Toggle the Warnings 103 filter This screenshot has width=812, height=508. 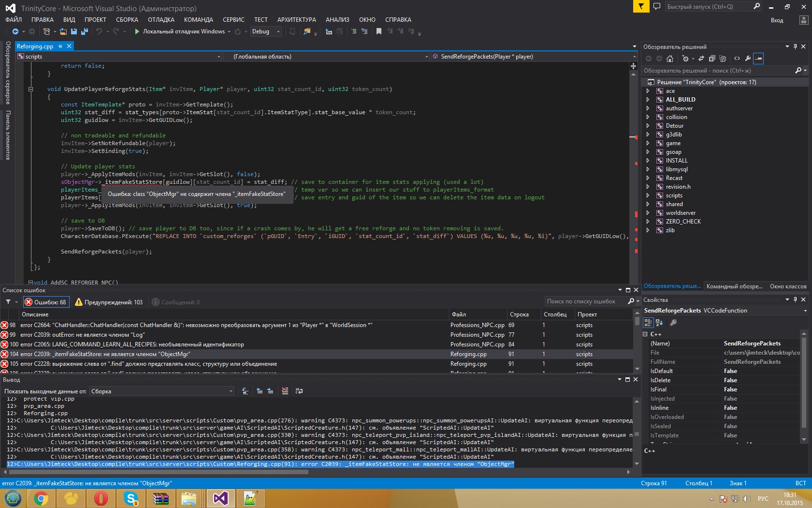point(109,302)
